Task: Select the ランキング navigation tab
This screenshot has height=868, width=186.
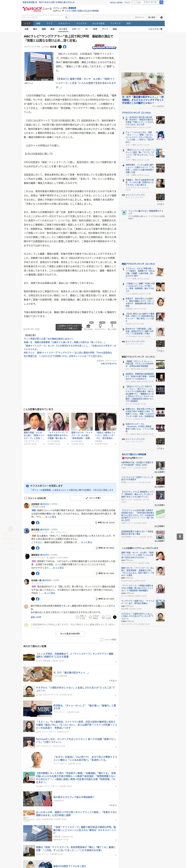Action: [x=115, y=24]
